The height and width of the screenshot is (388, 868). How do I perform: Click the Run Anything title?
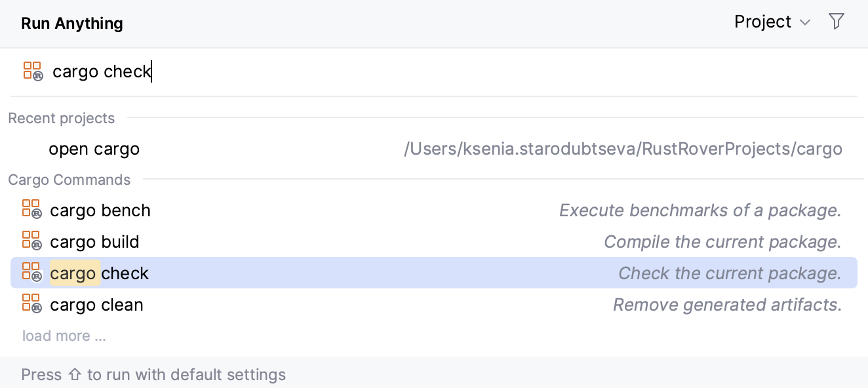tap(72, 23)
